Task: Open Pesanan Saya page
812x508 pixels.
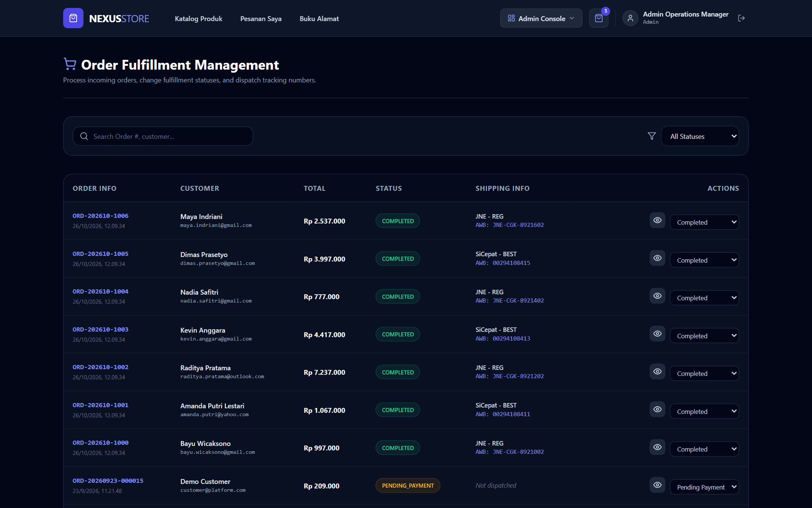Action: pos(261,18)
